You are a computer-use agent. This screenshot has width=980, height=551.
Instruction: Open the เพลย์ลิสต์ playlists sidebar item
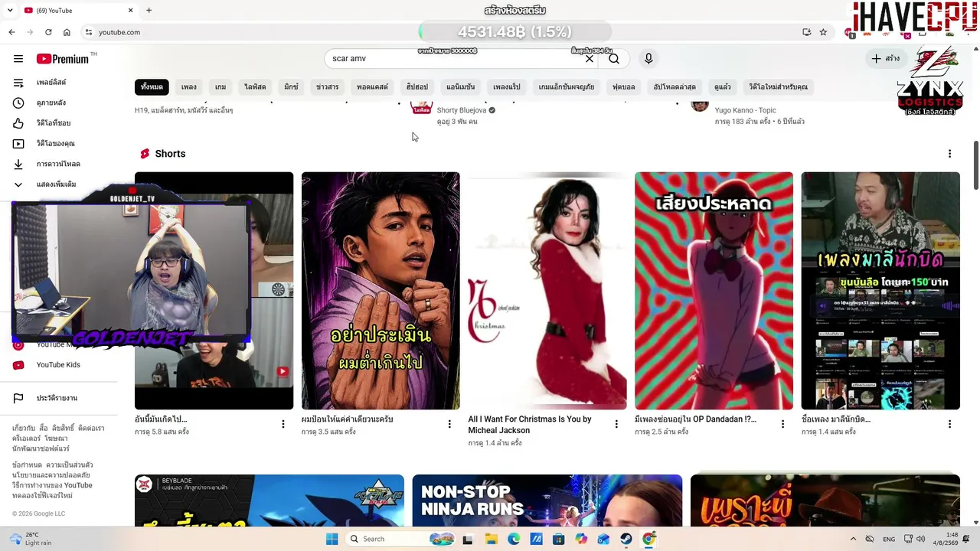click(x=51, y=83)
